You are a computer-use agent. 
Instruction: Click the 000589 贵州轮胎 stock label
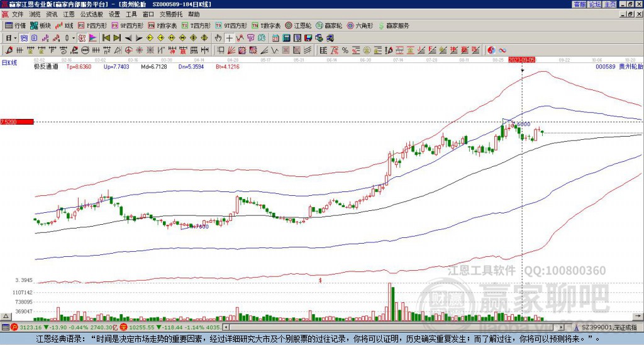pos(619,66)
